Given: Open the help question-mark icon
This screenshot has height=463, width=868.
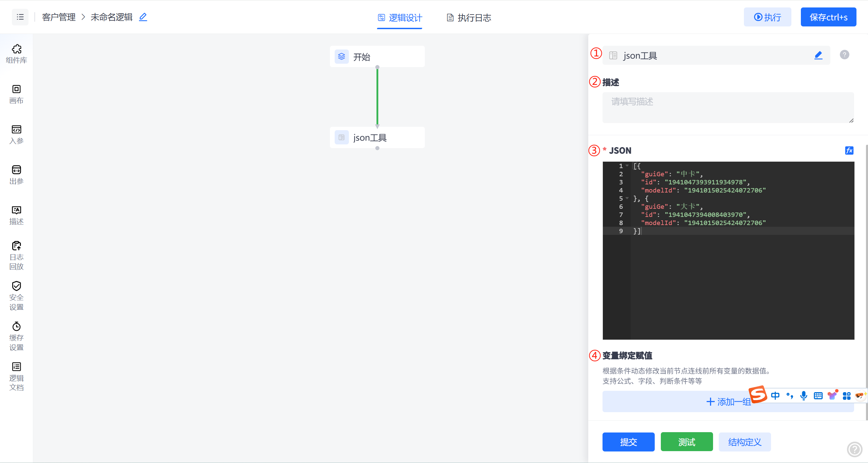Looking at the screenshot, I should pyautogui.click(x=844, y=55).
